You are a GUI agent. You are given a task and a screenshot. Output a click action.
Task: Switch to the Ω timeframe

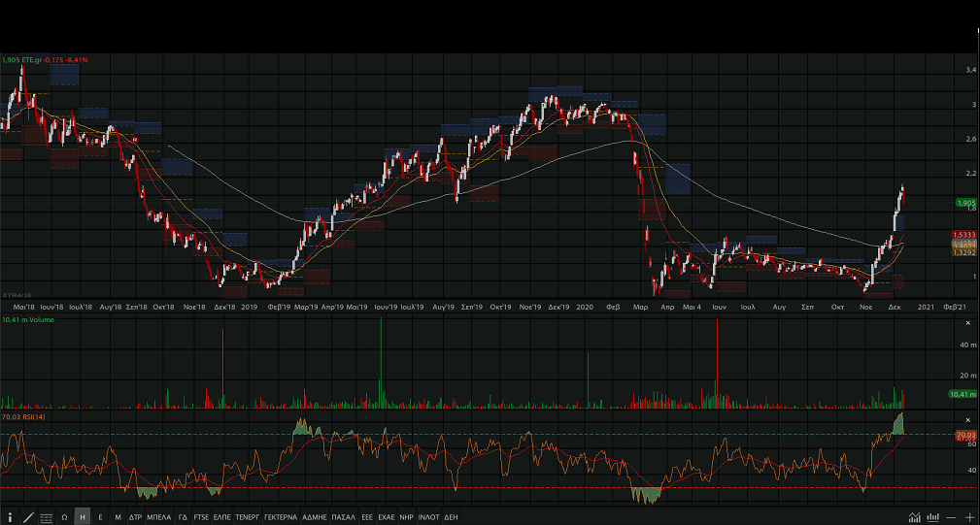click(64, 517)
